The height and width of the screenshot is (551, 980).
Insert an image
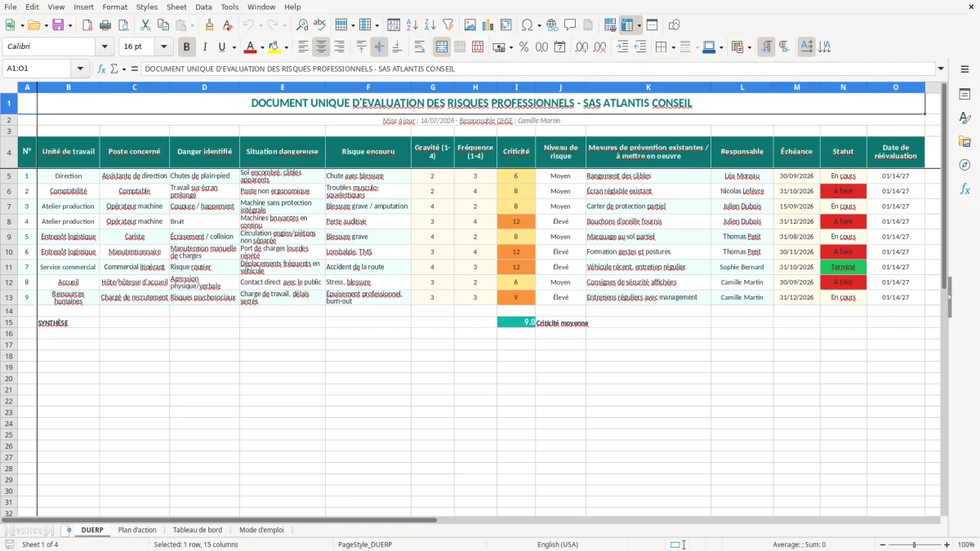[x=470, y=25]
